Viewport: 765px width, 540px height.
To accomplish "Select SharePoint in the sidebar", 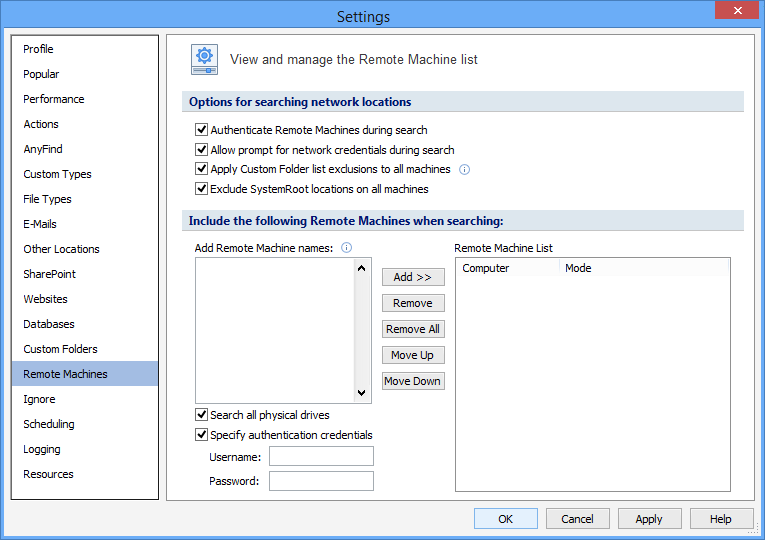I will (50, 274).
